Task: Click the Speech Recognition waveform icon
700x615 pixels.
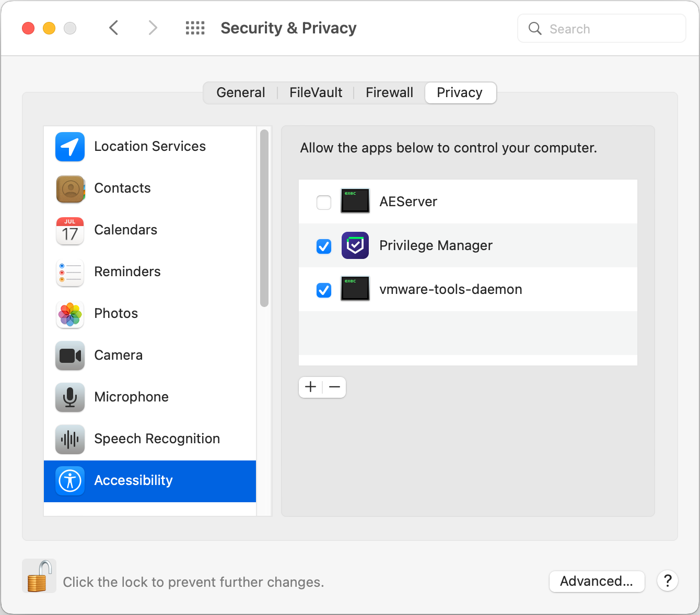Action: pyautogui.click(x=70, y=439)
